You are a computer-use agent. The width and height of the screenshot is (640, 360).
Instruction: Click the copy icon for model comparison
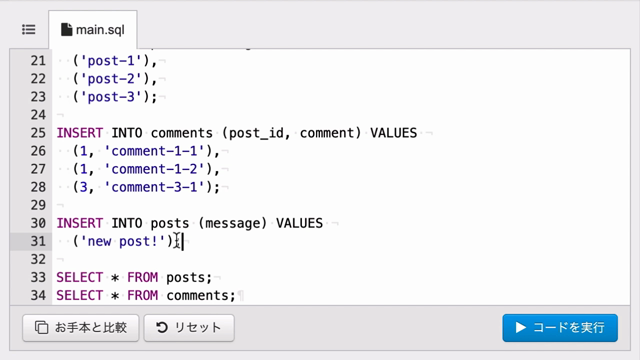tap(41, 327)
